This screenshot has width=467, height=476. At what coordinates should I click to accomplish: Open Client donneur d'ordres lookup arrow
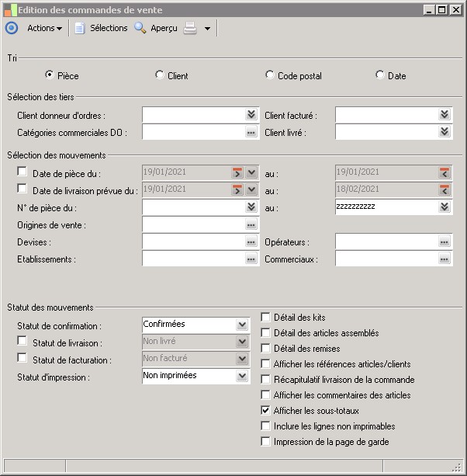tap(251, 114)
